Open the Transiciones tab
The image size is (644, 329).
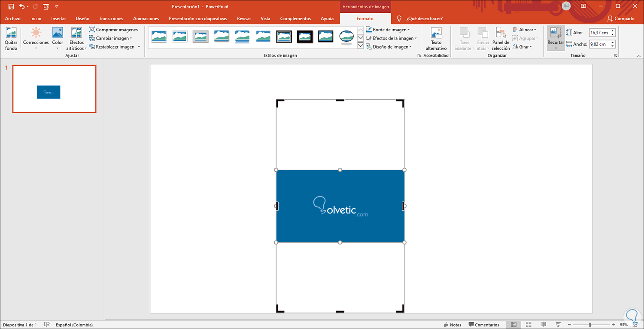111,18
